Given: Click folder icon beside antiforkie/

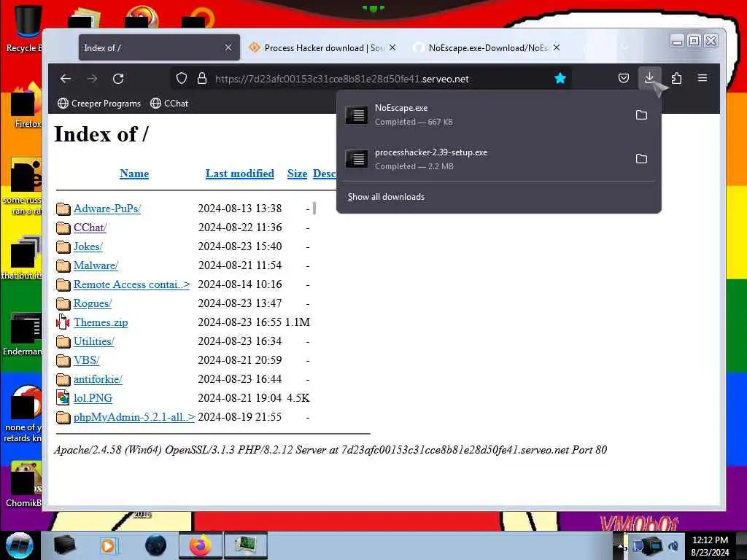Looking at the screenshot, I should pyautogui.click(x=63, y=379).
